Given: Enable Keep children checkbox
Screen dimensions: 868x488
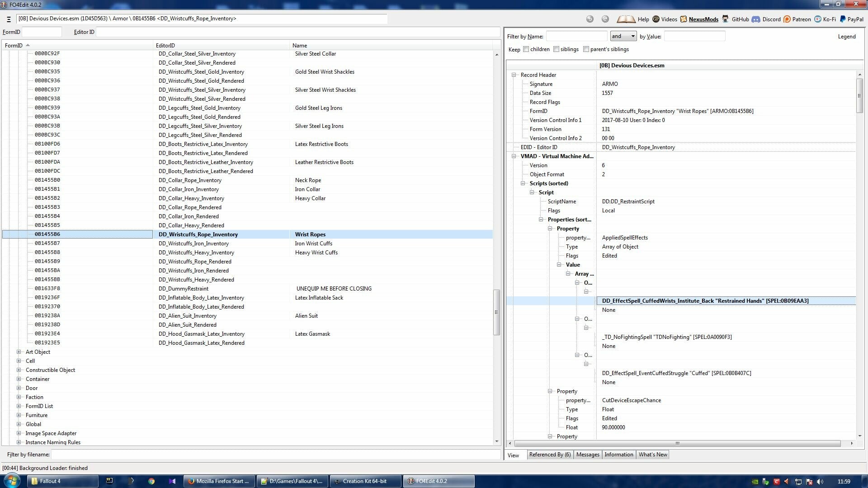Looking at the screenshot, I should [526, 49].
